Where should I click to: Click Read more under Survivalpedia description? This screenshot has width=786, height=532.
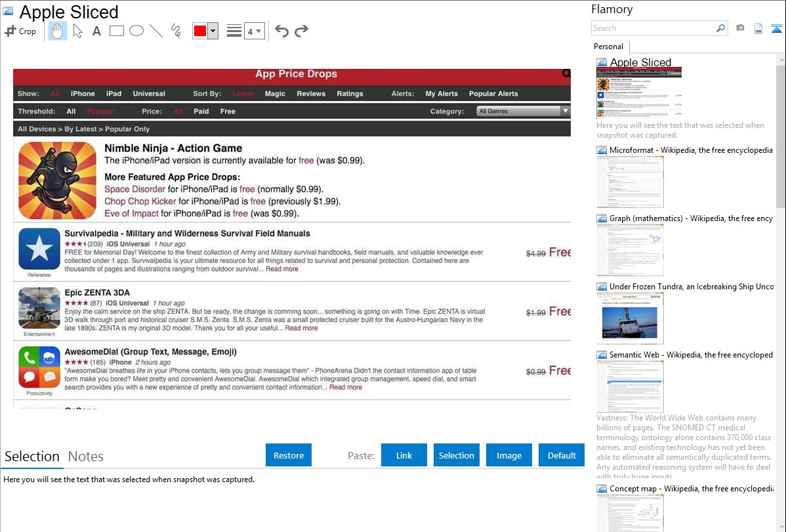click(281, 269)
